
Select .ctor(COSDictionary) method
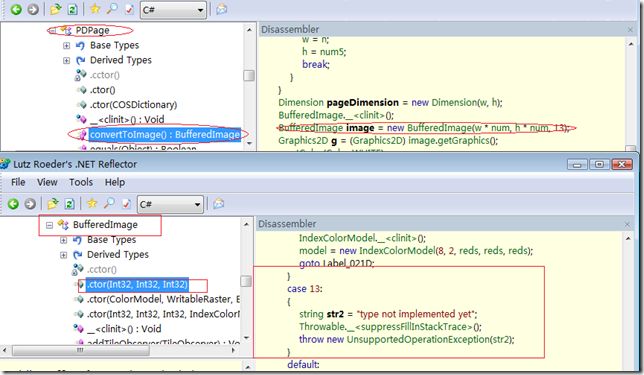[x=133, y=105]
